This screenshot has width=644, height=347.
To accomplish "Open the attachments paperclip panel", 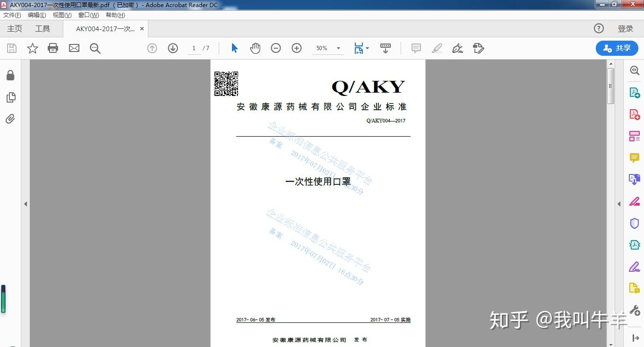I will point(10,119).
